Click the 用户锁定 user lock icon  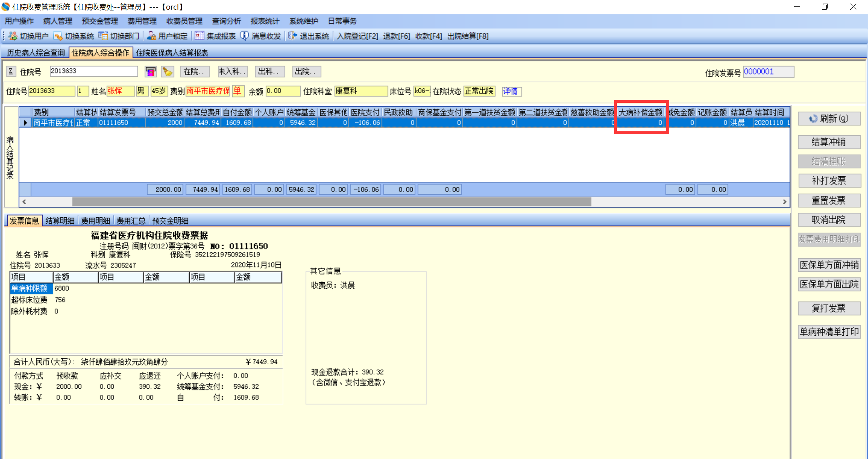(151, 36)
